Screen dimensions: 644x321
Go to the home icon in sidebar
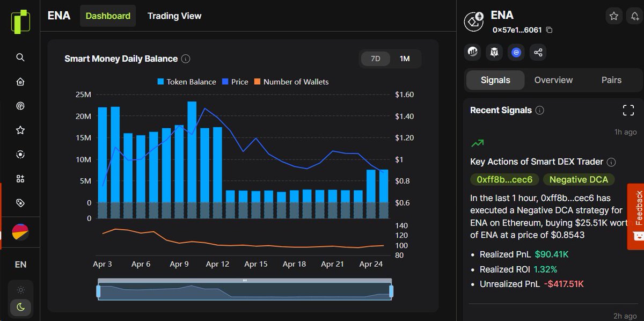click(x=20, y=82)
